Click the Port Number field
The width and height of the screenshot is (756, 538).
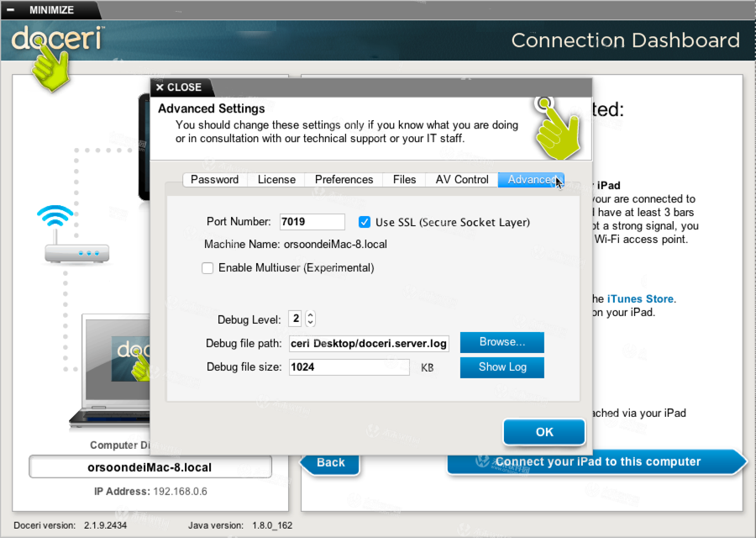tap(312, 221)
